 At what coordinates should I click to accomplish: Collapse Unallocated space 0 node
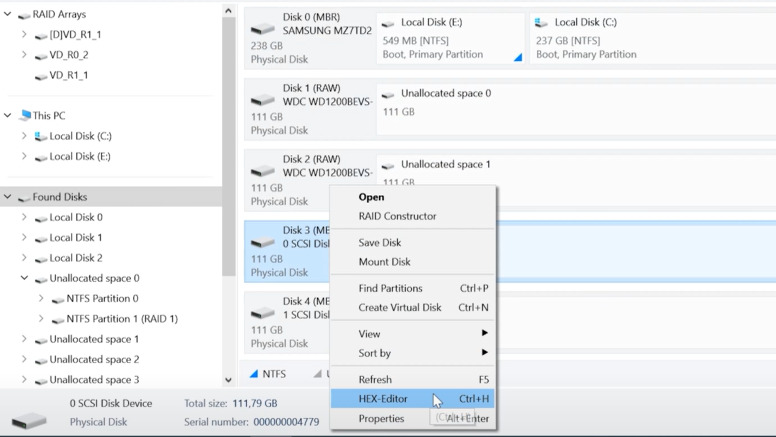pos(24,278)
